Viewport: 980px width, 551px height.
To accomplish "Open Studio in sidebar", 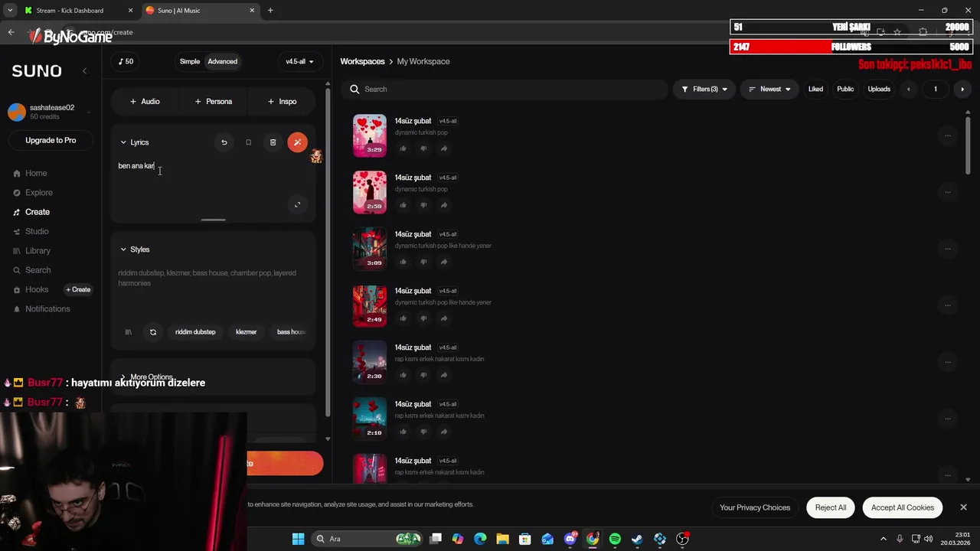I will 37,231.
